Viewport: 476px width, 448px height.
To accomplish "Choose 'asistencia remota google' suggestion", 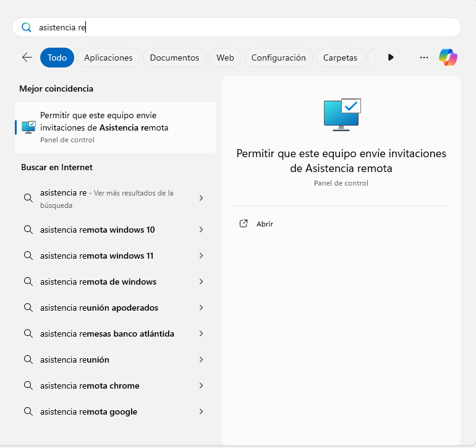I will (88, 411).
